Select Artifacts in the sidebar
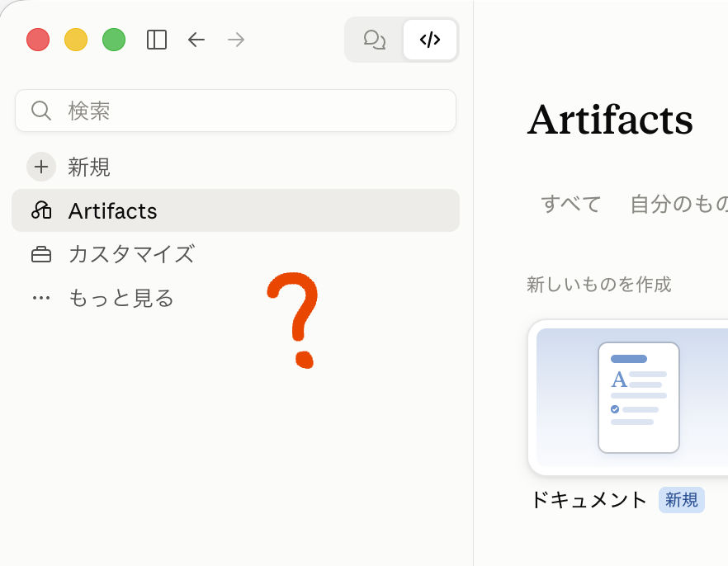Image resolution: width=728 pixels, height=566 pixels. (235, 210)
